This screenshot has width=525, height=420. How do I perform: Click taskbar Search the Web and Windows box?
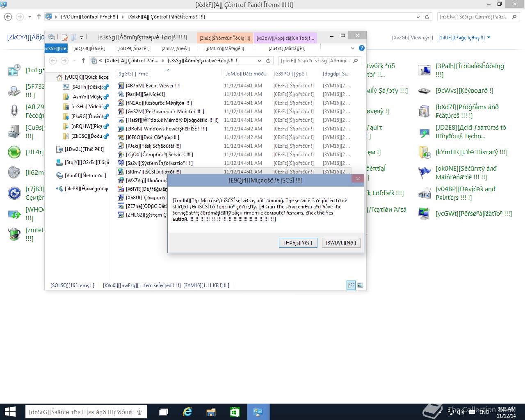coord(86,412)
